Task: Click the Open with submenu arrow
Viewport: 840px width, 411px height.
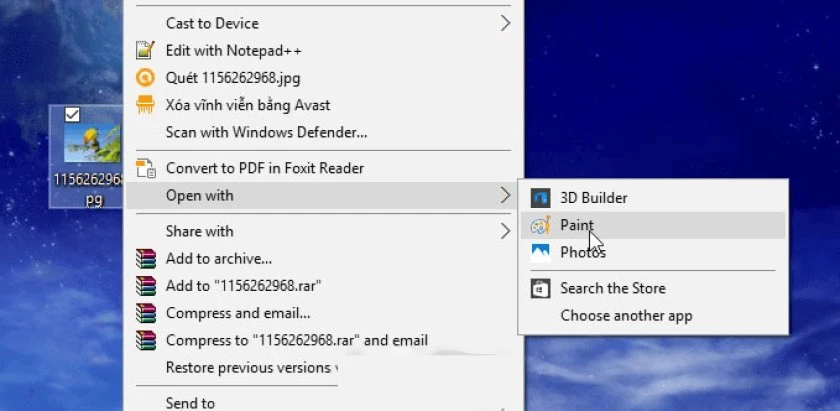Action: (x=505, y=195)
